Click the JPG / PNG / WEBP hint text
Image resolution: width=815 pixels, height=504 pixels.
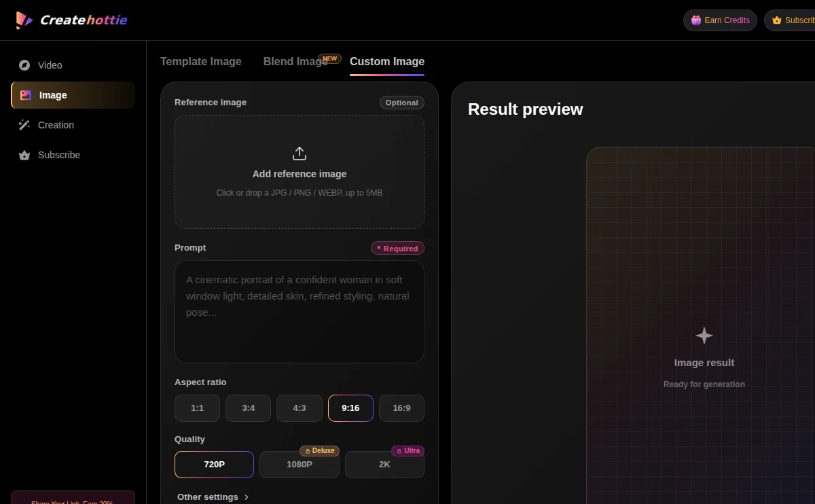click(x=300, y=193)
